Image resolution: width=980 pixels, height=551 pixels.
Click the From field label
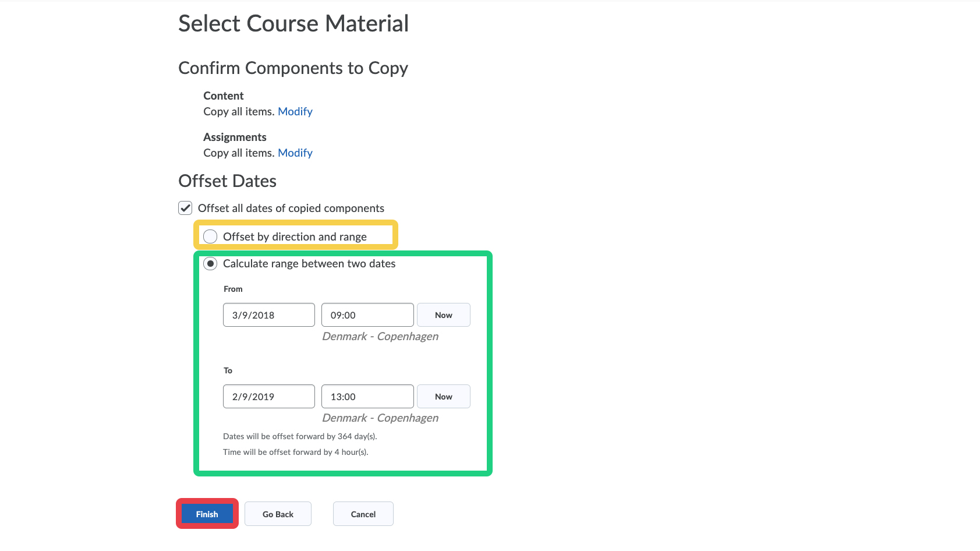click(233, 289)
